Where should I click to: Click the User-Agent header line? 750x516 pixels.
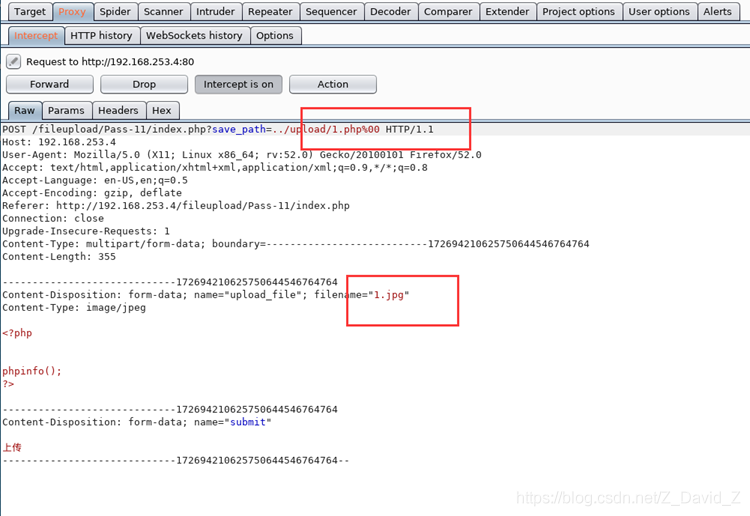[x=242, y=155]
